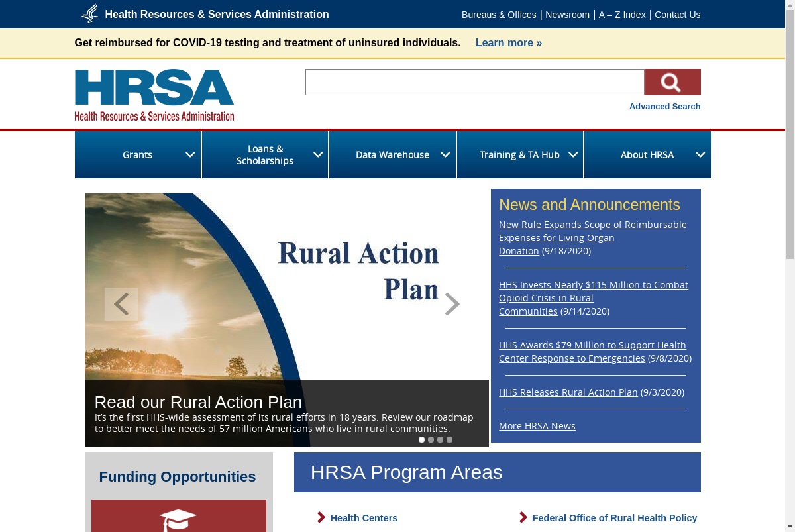The width and height of the screenshot is (795, 532).
Task: Open Health Centers program link
Action: tap(364, 517)
